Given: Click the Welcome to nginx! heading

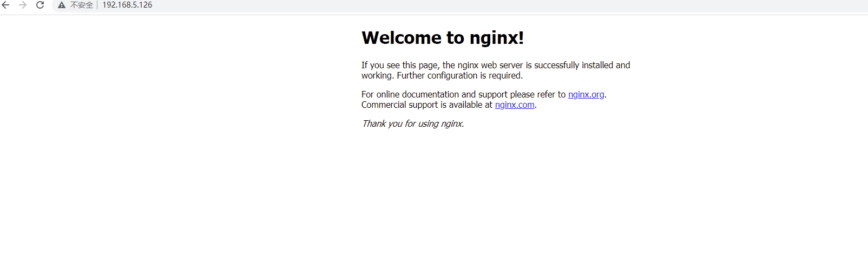Looking at the screenshot, I should point(443,37).
